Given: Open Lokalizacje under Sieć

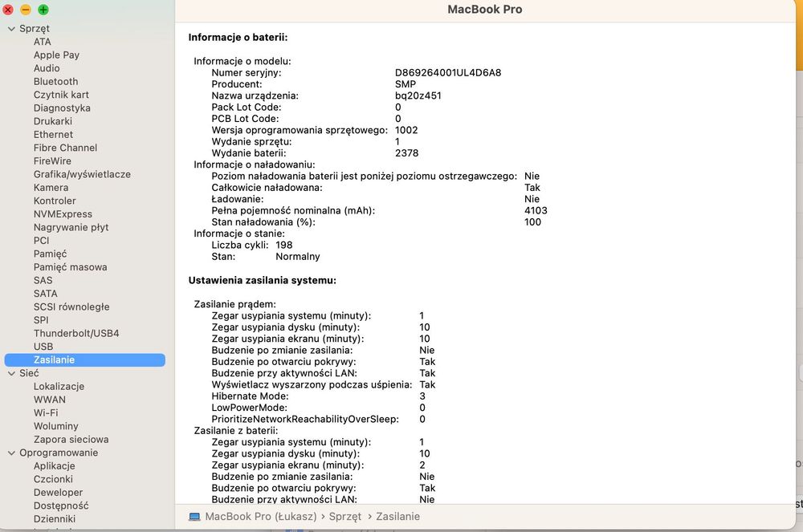Looking at the screenshot, I should [x=59, y=387].
